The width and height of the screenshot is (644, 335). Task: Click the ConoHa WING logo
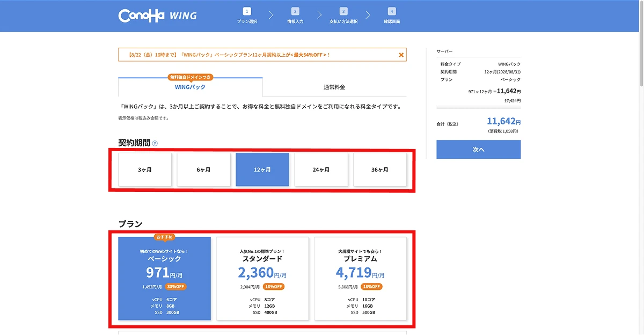tap(157, 15)
